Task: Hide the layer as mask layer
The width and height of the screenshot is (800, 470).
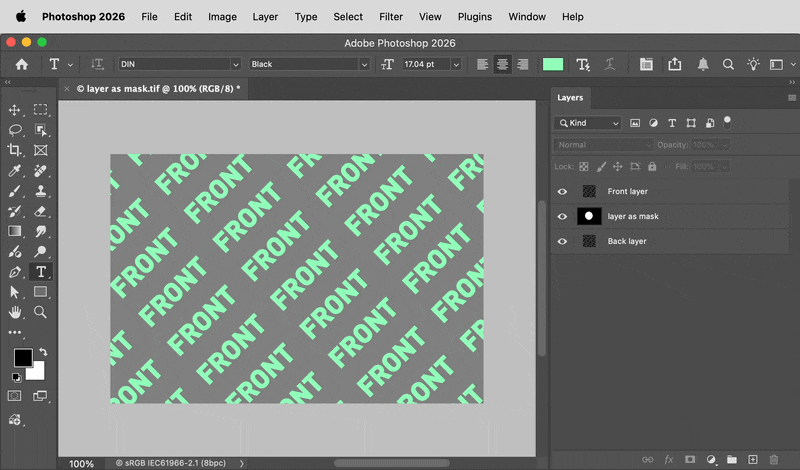Action: (x=562, y=216)
